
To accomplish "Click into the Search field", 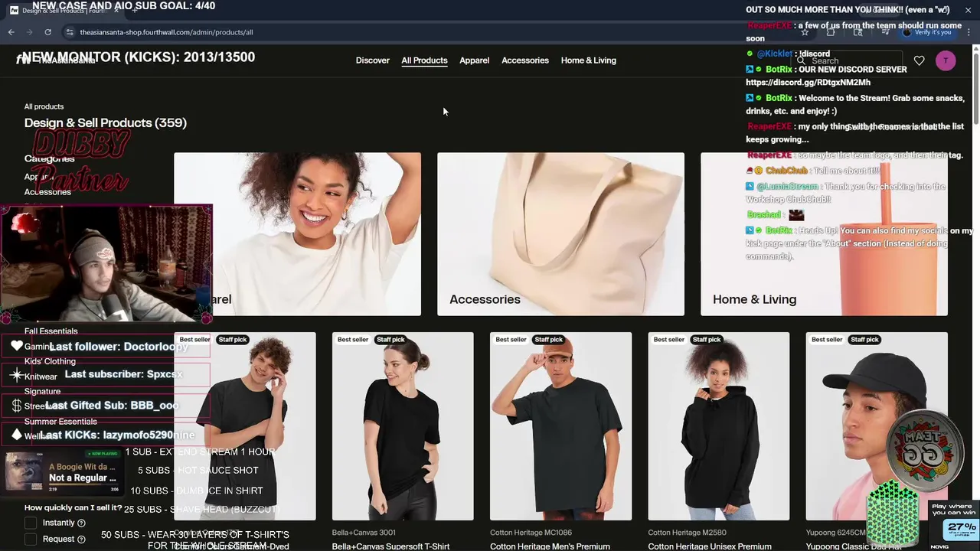I will click(x=848, y=60).
